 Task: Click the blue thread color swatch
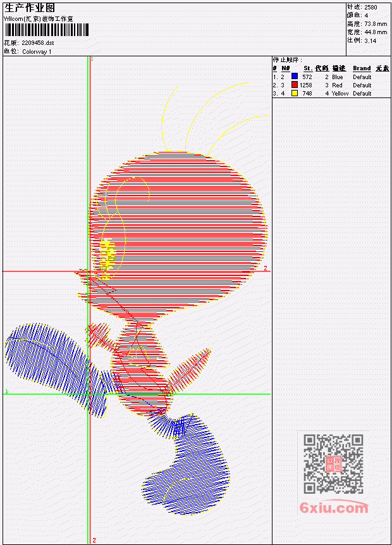[295, 76]
